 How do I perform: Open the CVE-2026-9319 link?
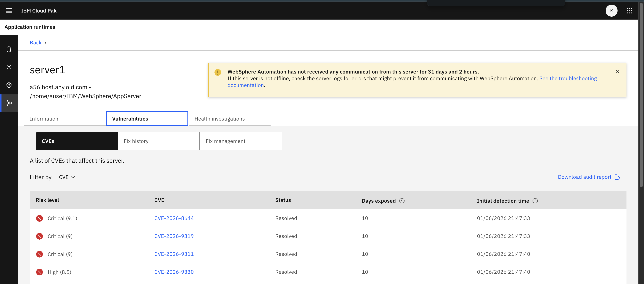coord(174,236)
